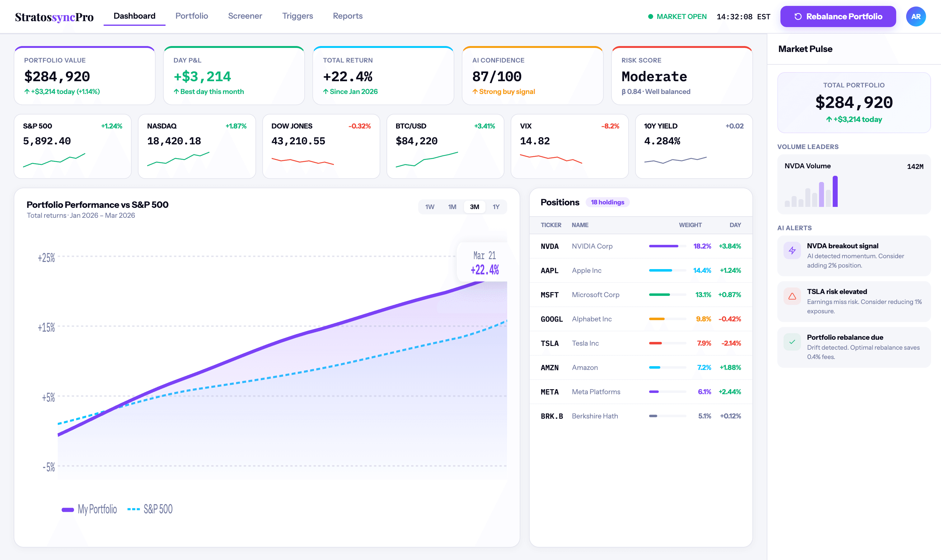Click the NVDA breakout lightning bolt icon
The width and height of the screenshot is (941, 560).
(792, 250)
